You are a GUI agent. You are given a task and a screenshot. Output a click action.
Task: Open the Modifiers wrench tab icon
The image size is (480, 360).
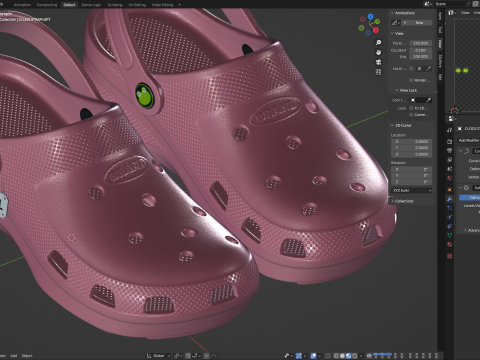tap(449, 199)
